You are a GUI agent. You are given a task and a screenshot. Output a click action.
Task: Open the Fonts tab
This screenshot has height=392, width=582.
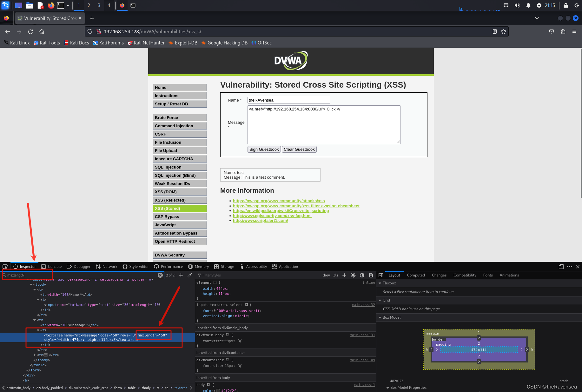coord(488,275)
